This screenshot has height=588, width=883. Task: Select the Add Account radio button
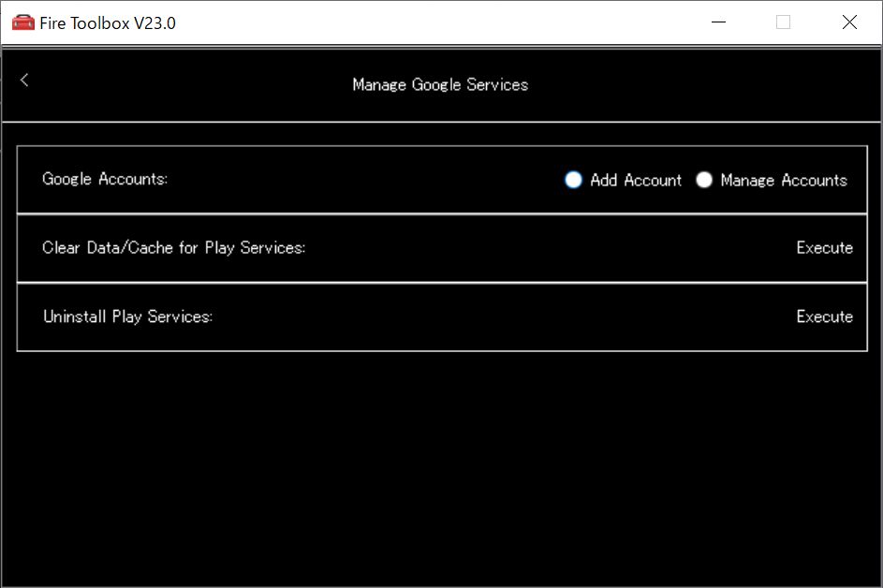pos(573,180)
